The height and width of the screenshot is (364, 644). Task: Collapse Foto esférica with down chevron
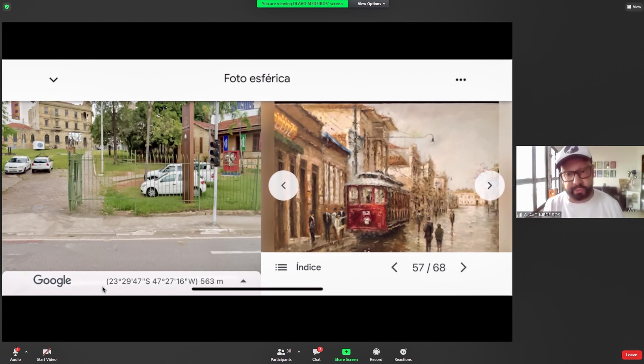point(53,80)
